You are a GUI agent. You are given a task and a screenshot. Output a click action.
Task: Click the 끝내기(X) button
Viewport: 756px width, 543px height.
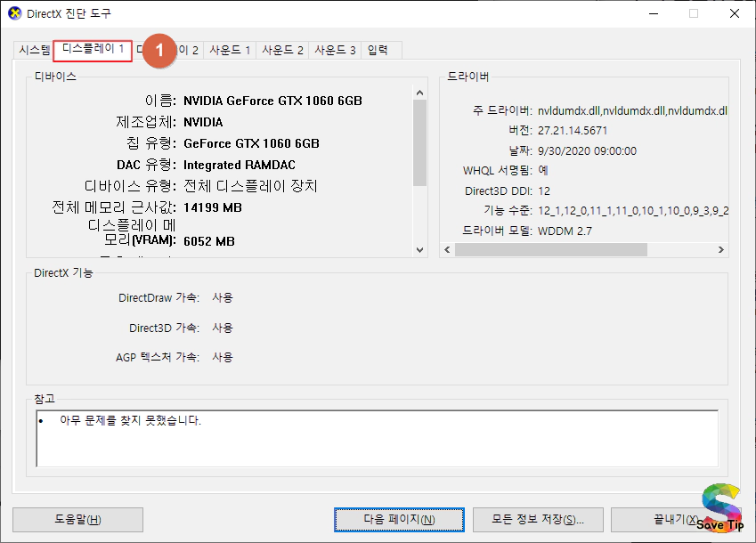point(675,519)
